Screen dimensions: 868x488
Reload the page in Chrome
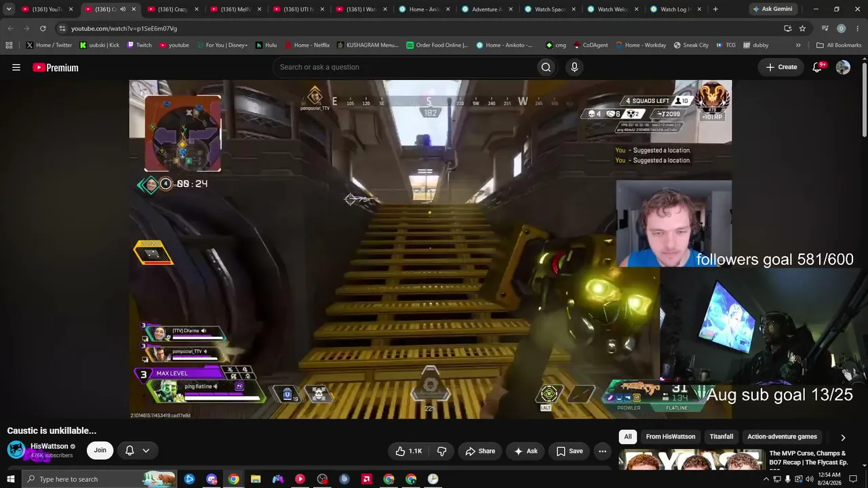pyautogui.click(x=43, y=28)
